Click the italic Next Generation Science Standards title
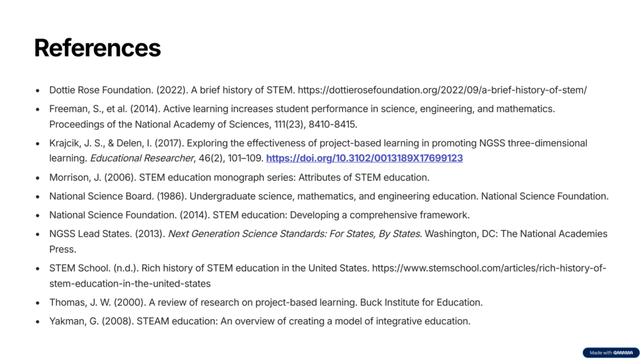The width and height of the screenshot is (644, 362). pos(294,234)
